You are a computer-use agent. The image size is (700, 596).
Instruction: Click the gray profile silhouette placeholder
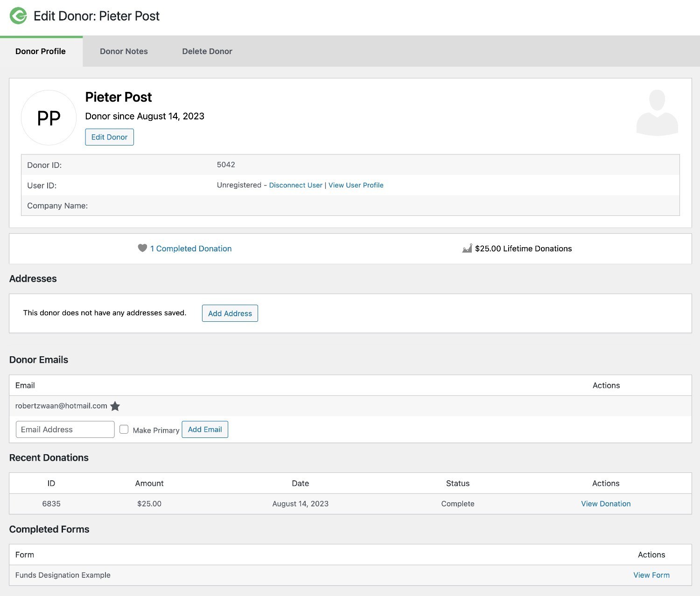pos(657,113)
